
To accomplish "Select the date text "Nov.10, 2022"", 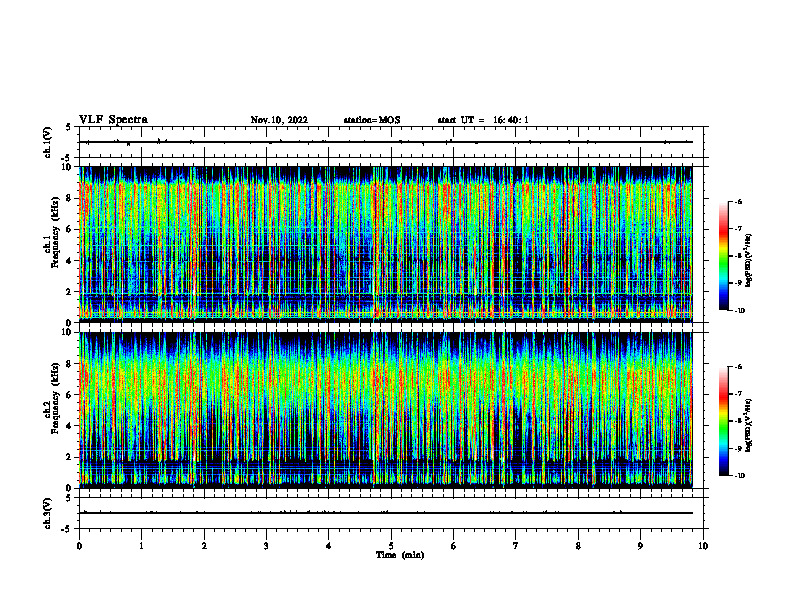I will point(279,120).
